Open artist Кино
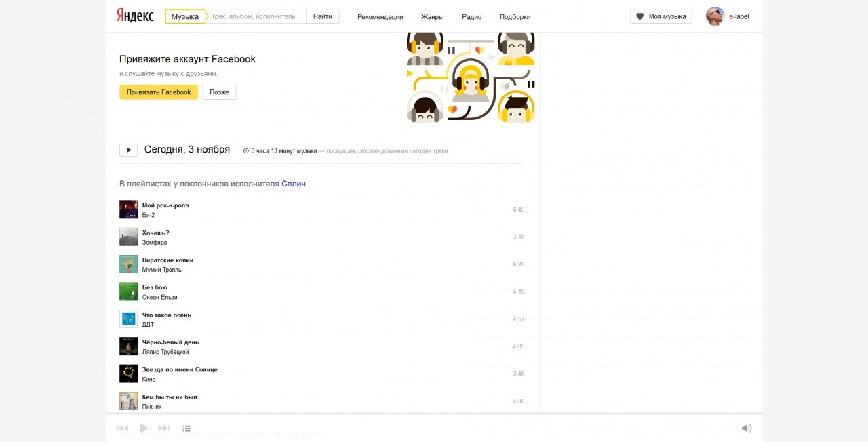The width and height of the screenshot is (868, 442). (x=149, y=379)
